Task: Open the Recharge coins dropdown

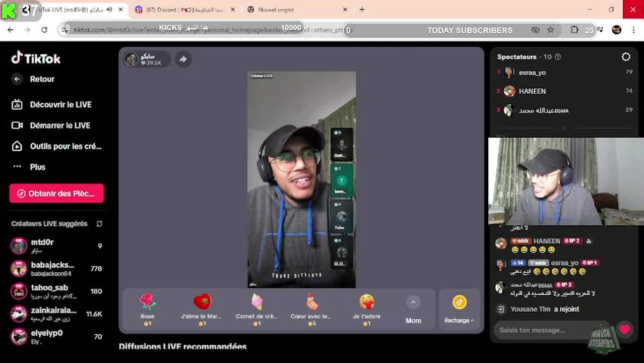Action: click(459, 309)
